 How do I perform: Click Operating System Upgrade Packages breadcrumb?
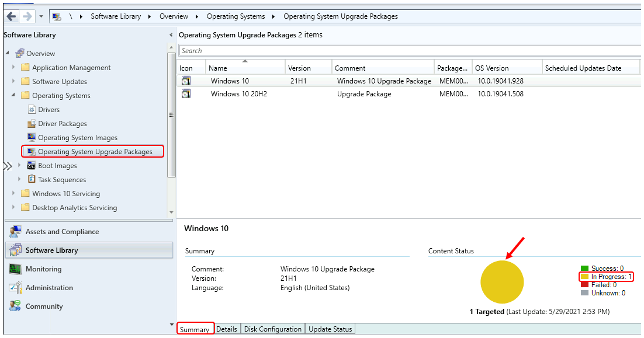[x=341, y=16]
